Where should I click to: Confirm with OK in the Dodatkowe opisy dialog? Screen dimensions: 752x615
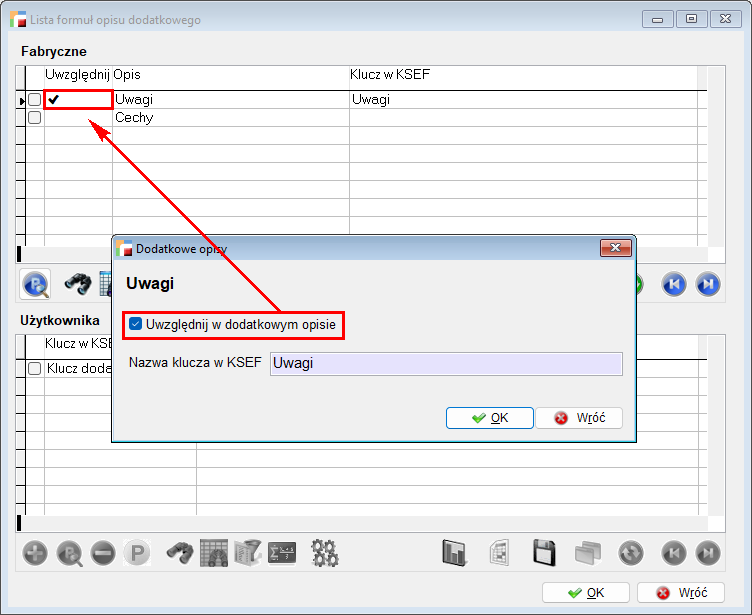[490, 418]
